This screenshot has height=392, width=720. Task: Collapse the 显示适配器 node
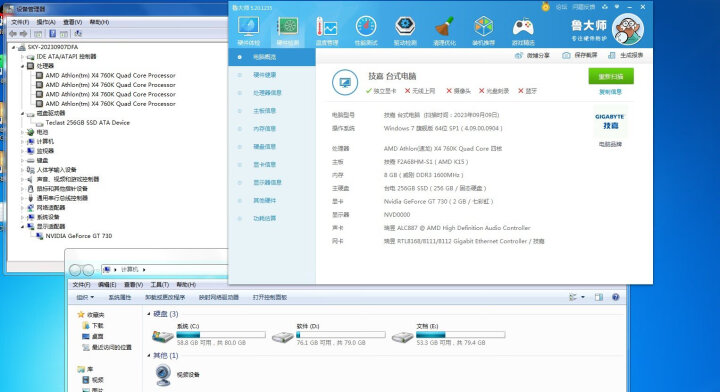(x=22, y=227)
